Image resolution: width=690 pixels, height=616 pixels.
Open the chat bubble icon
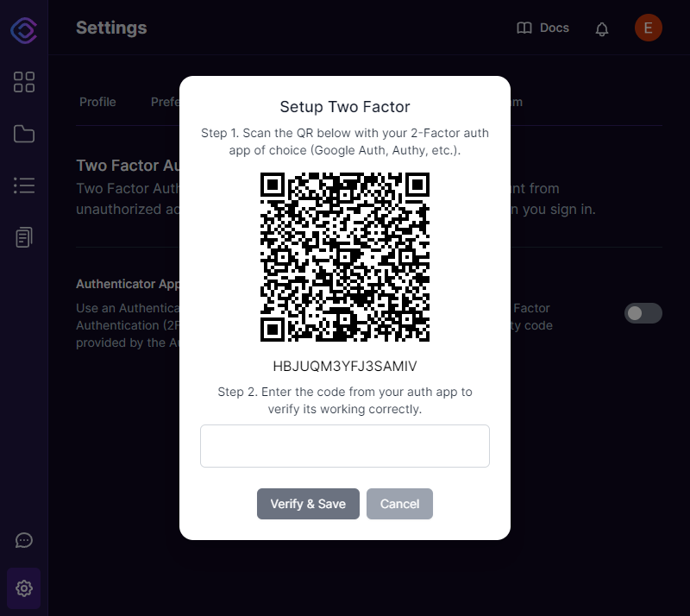[x=24, y=540]
